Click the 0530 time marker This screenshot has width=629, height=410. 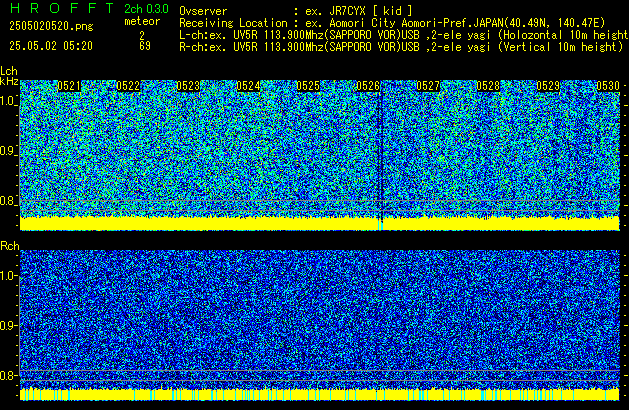(608, 86)
